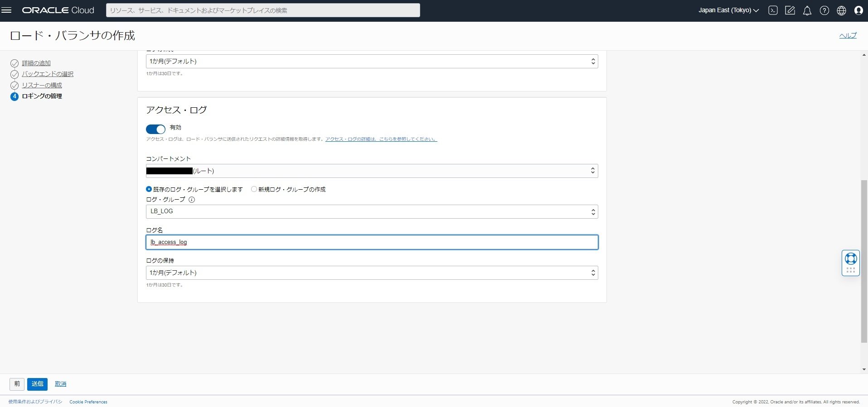Switch region from Japan East (Tokyo)
The width and height of the screenshot is (868, 407).
pos(728,10)
